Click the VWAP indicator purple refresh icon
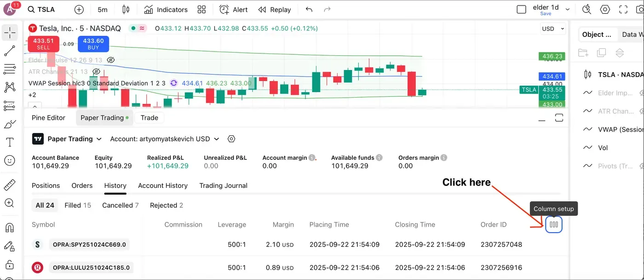The image size is (644, 280). (x=173, y=83)
